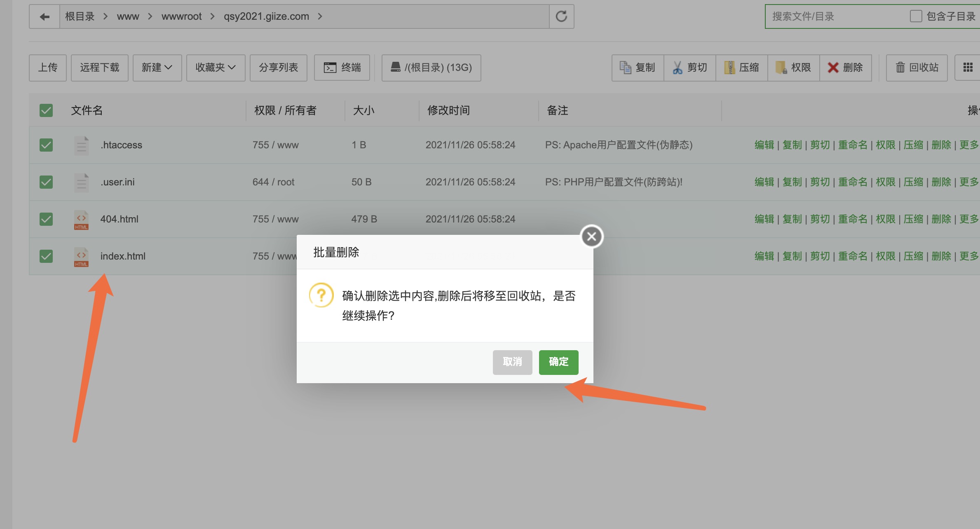Click the Apache config remark text
The height and width of the screenshot is (529, 980).
(x=619, y=145)
